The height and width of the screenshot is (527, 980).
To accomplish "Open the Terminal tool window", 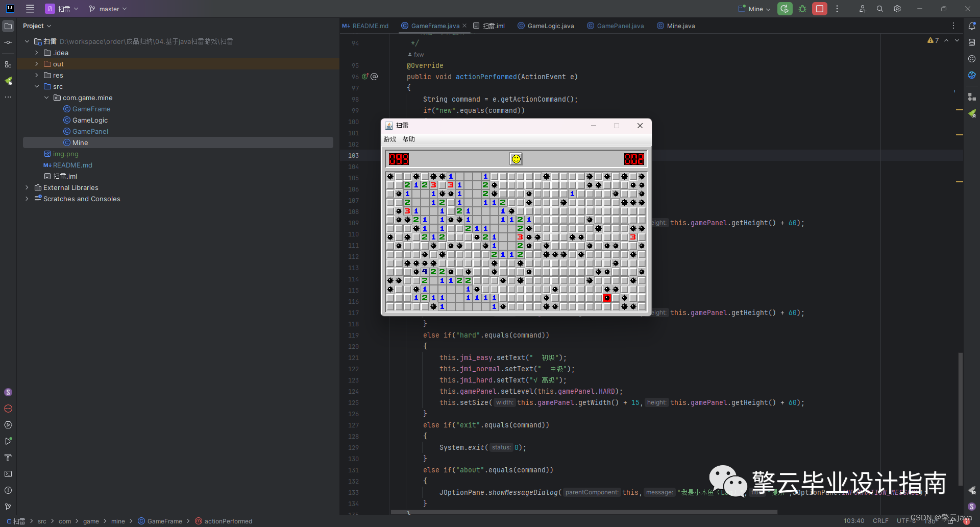I will [8, 474].
